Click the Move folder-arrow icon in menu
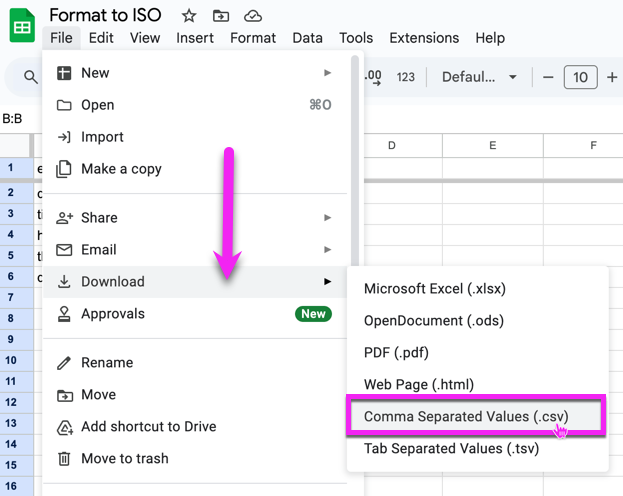The height and width of the screenshot is (496, 623). (x=65, y=395)
